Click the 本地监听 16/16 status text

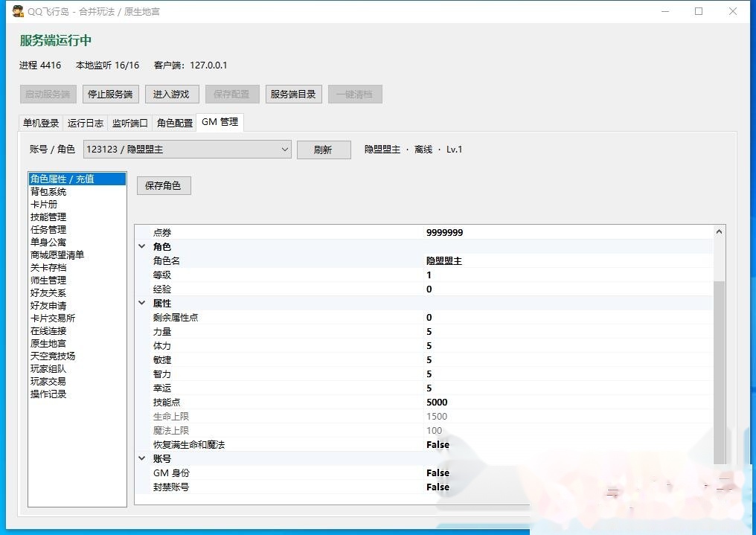pyautogui.click(x=107, y=65)
